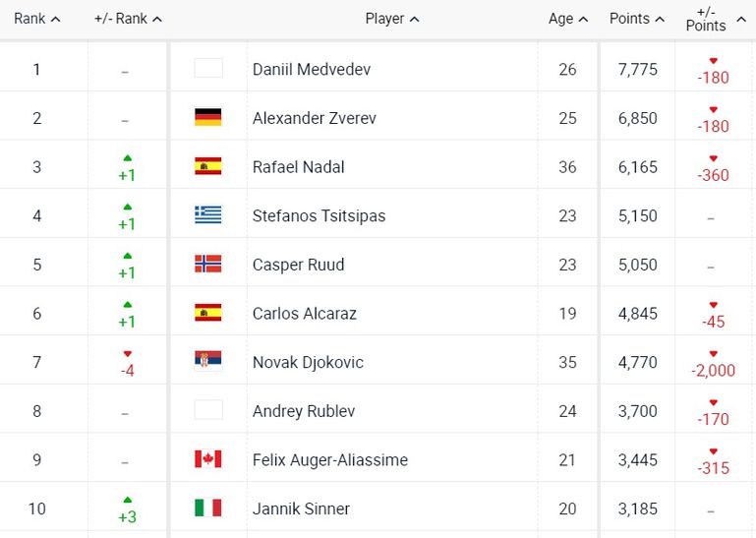Open Daniil Medvedev's player profile link
The width and height of the screenshot is (756, 538).
pyautogui.click(x=312, y=69)
